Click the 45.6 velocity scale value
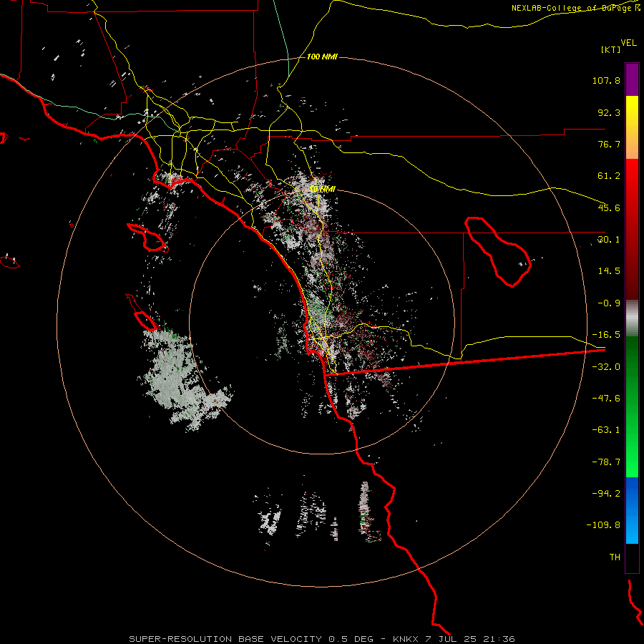The width and height of the screenshot is (644, 644). coord(609,208)
